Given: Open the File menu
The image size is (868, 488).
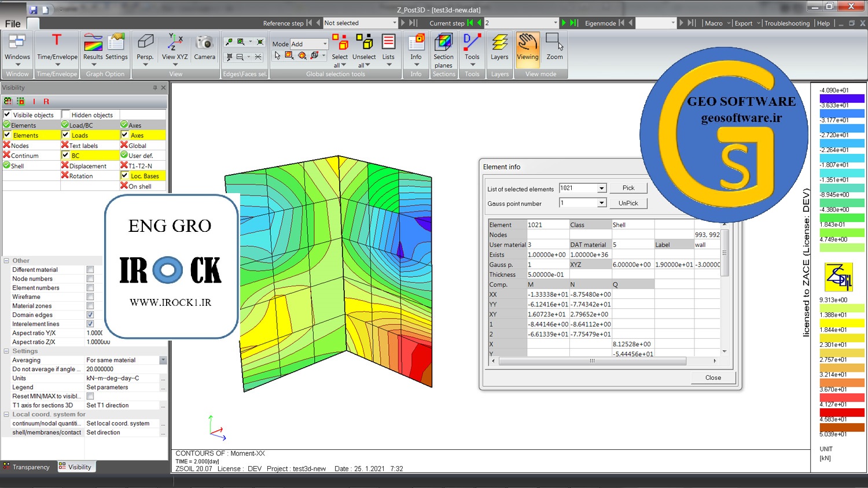Looking at the screenshot, I should tap(13, 24).
